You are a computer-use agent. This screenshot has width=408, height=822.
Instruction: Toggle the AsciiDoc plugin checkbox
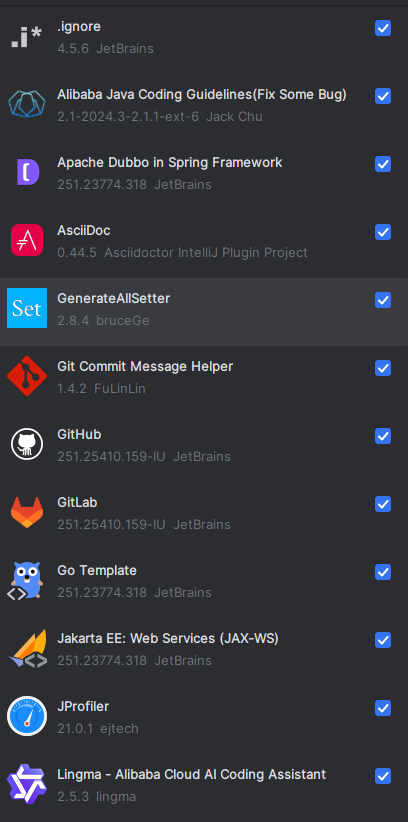[x=383, y=232]
